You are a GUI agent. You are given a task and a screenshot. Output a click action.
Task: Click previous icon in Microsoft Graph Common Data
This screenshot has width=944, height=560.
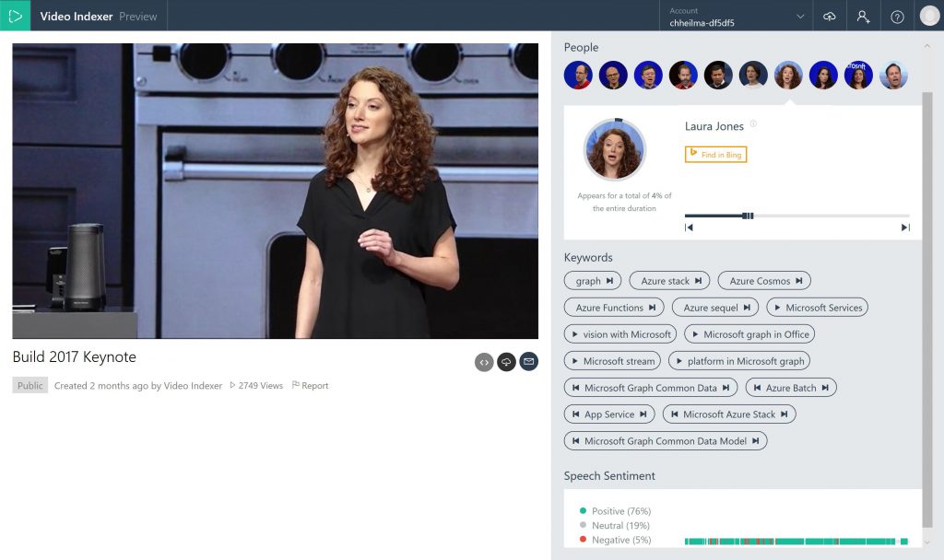point(575,388)
